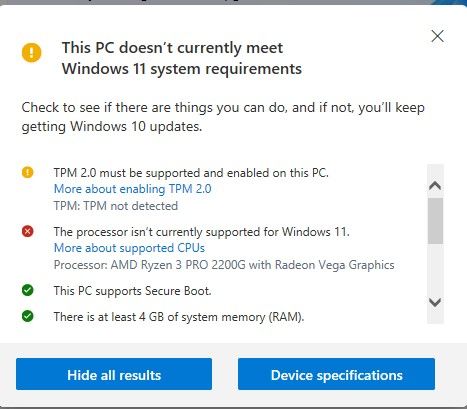
Task: Click the red X processor unsupported icon
Action: (28, 231)
